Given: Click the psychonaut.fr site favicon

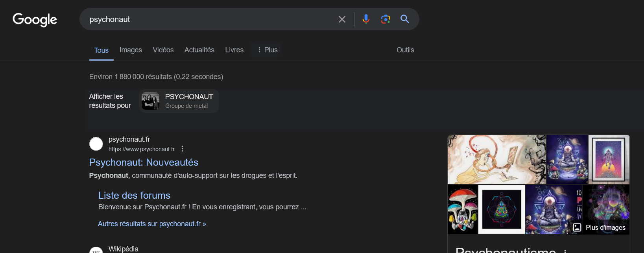Looking at the screenshot, I should [96, 144].
